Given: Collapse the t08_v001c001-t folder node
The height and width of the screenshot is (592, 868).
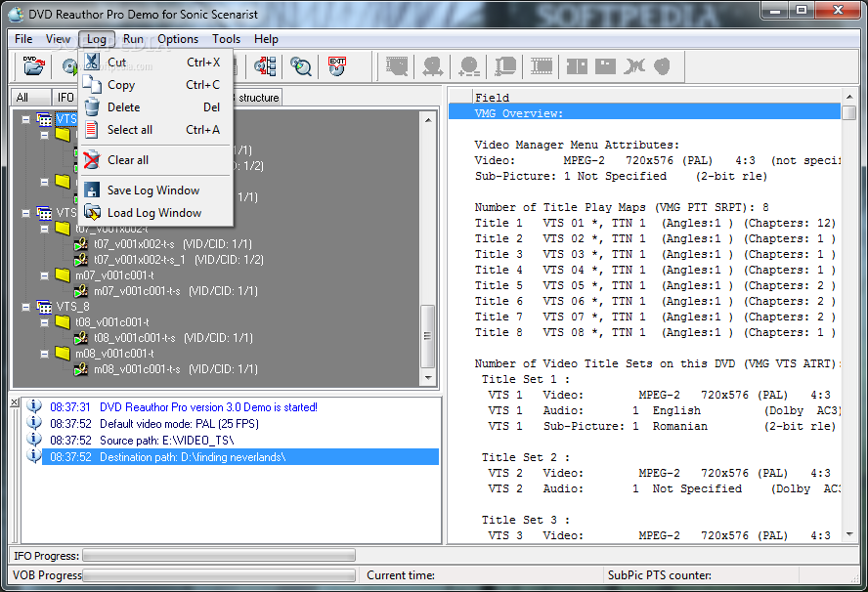Looking at the screenshot, I should [x=44, y=322].
